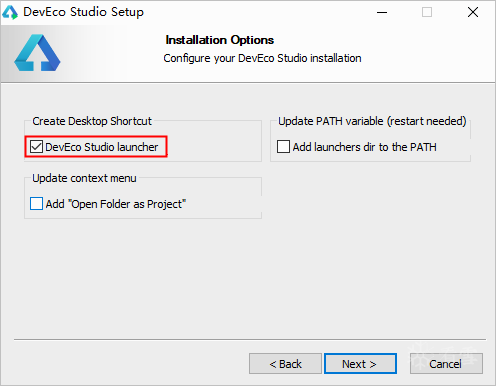Go back with the Back button
This screenshot has width=496, height=386.
(x=285, y=364)
